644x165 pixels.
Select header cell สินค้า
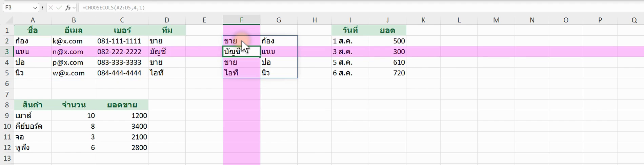tap(33, 105)
